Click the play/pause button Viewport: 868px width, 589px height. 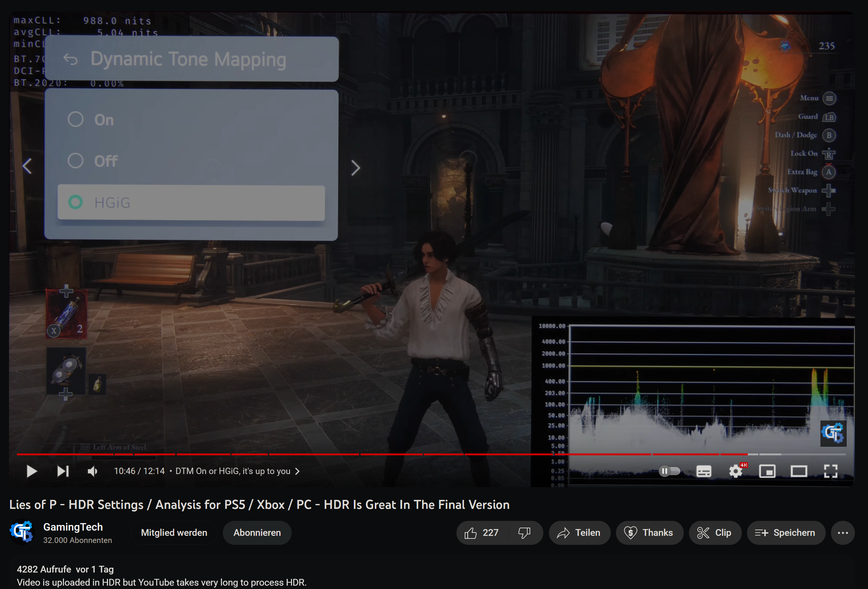[x=30, y=471]
